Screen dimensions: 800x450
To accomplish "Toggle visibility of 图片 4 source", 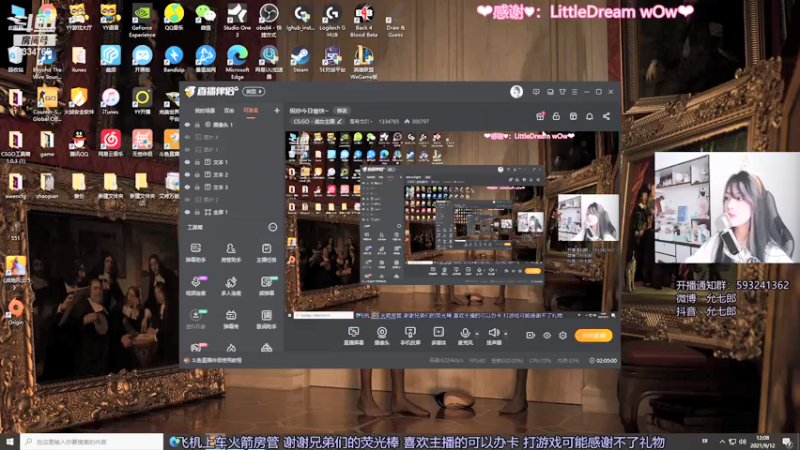I will (x=187, y=137).
